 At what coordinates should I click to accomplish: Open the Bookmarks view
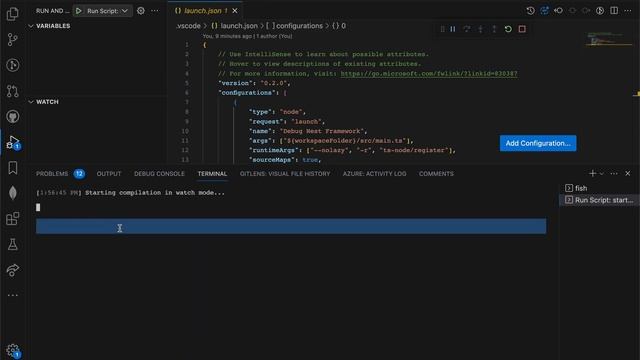point(13,168)
